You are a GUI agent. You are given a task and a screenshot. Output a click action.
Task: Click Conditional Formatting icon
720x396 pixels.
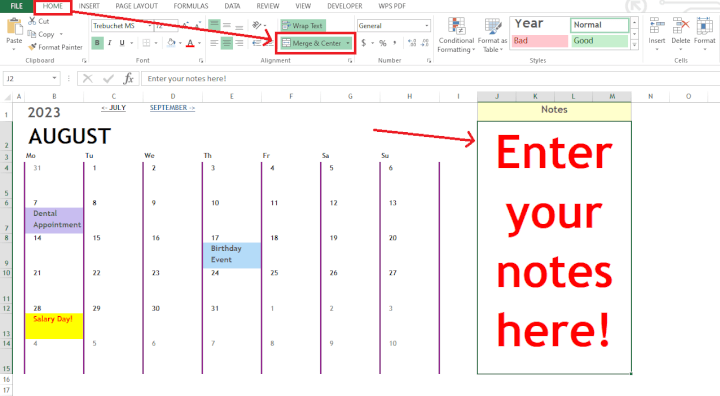[x=456, y=27]
